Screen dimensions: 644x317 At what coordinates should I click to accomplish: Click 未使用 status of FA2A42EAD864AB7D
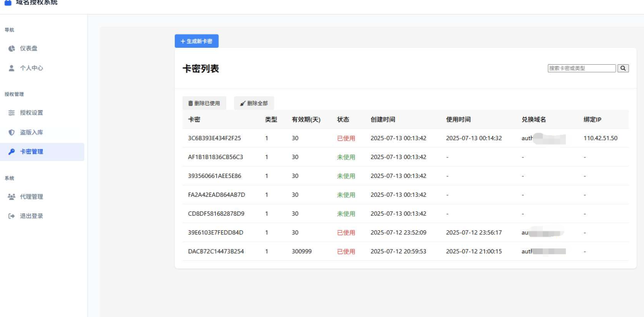coord(346,195)
